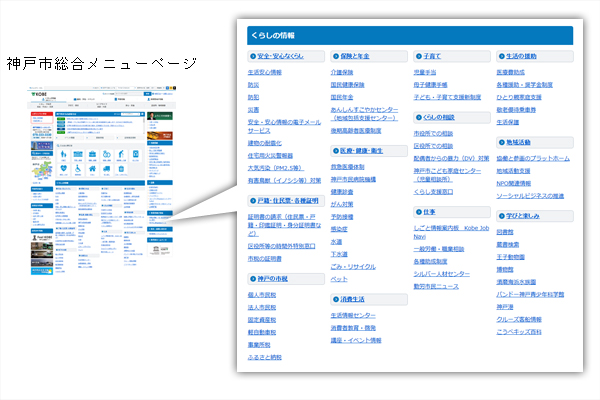600x400 pixels.
Task: Open the クルーズ客船情報 link
Action: pyautogui.click(x=519, y=320)
